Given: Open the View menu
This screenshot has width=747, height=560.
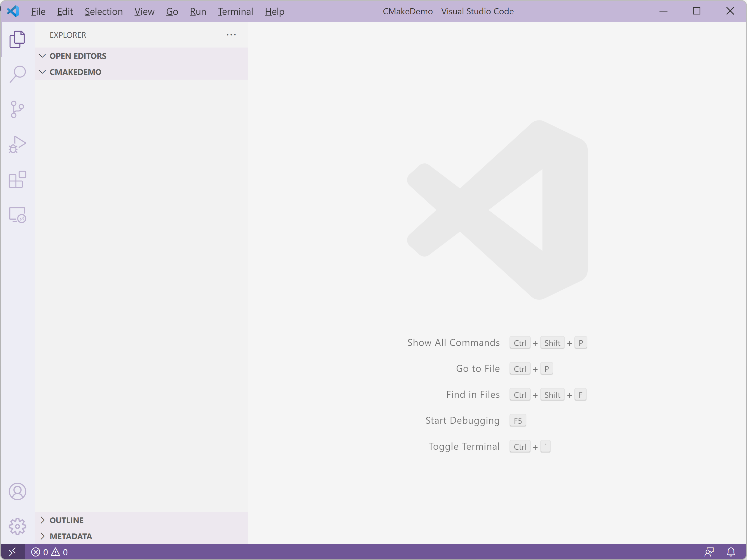Looking at the screenshot, I should click(144, 11).
